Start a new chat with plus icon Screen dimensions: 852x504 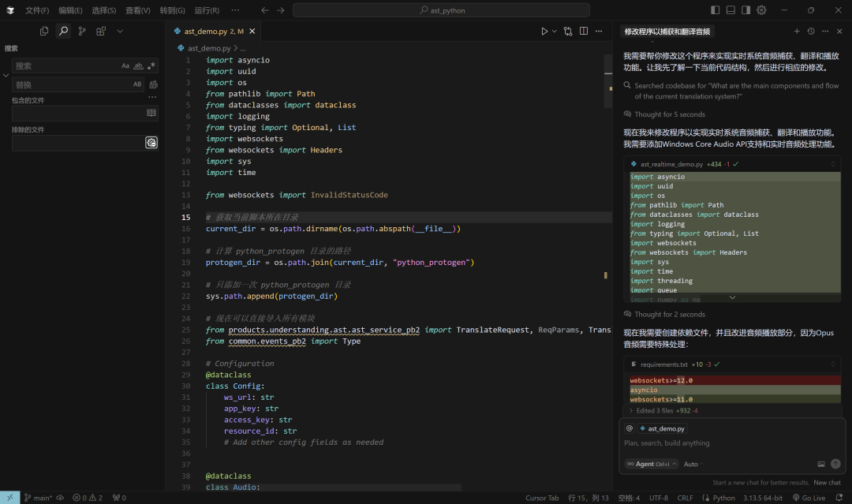[x=797, y=32]
